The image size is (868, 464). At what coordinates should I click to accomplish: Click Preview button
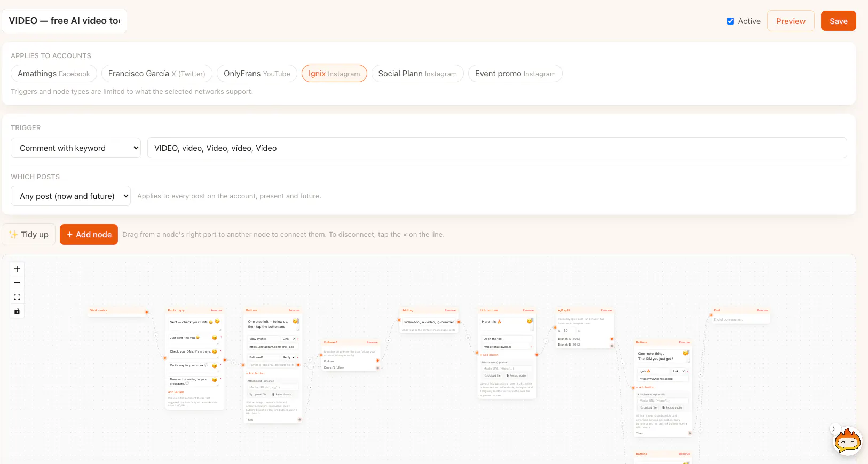(x=791, y=21)
